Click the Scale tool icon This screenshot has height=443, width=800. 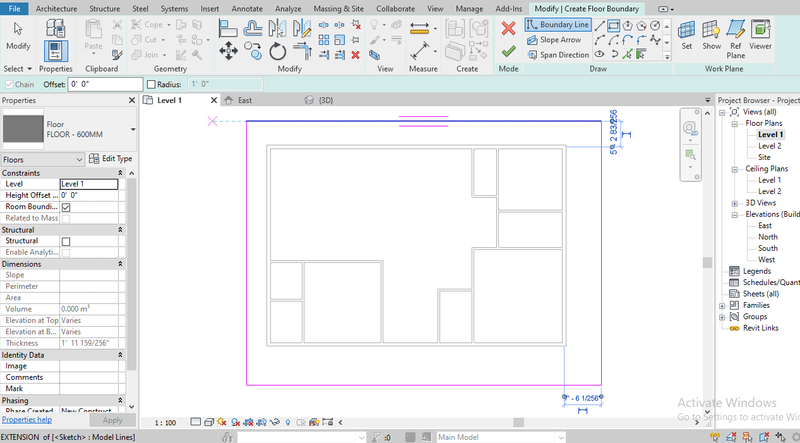340,39
